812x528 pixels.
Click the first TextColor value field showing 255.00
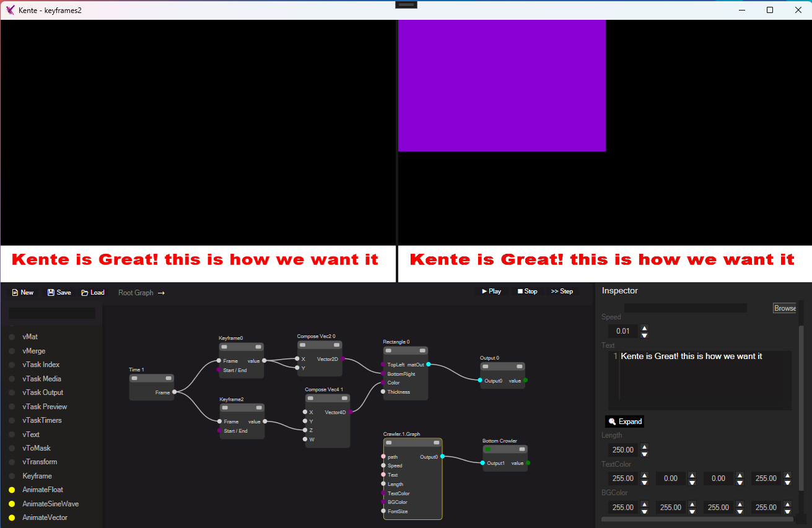tap(623, 478)
